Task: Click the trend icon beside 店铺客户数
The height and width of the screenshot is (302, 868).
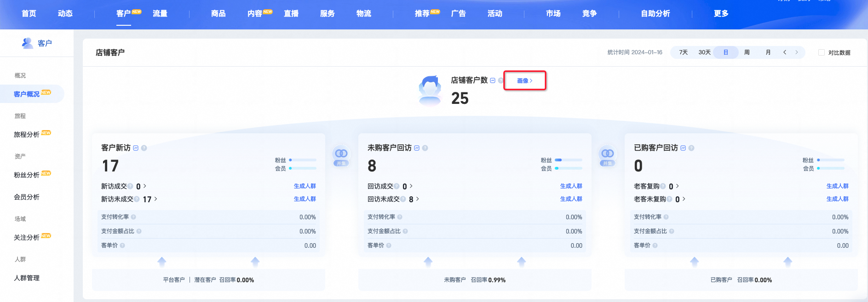Action: [493, 80]
